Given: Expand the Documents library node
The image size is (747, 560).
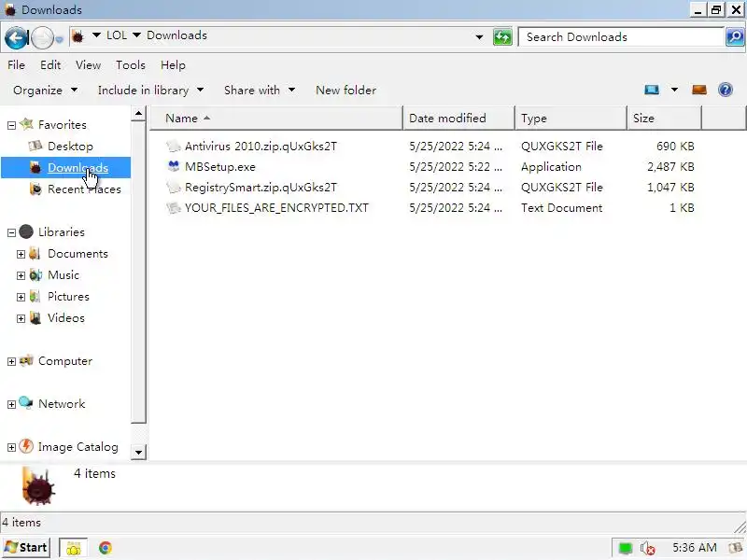Looking at the screenshot, I should [x=21, y=254].
